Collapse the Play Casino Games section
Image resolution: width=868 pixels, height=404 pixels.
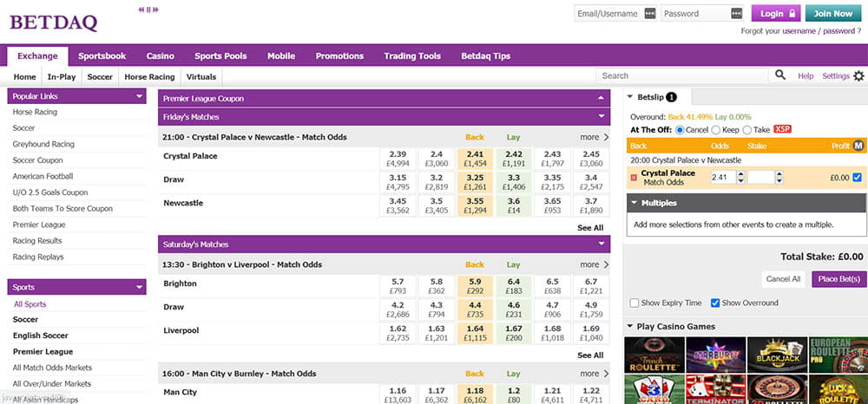[x=630, y=327]
